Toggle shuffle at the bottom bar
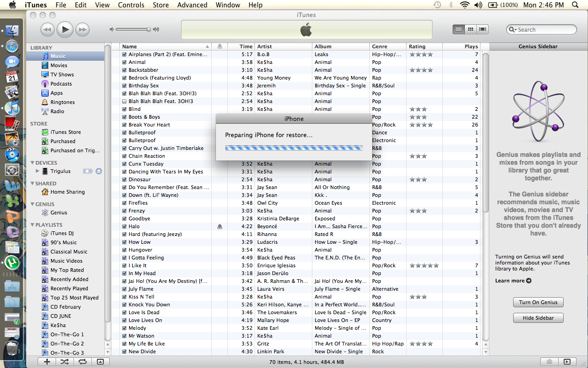 pyautogui.click(x=65, y=362)
